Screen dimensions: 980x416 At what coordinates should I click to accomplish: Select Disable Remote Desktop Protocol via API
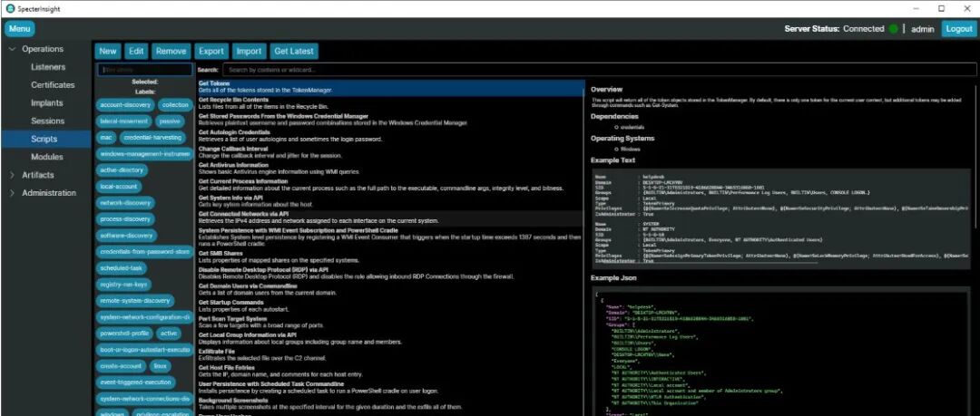[x=390, y=273]
